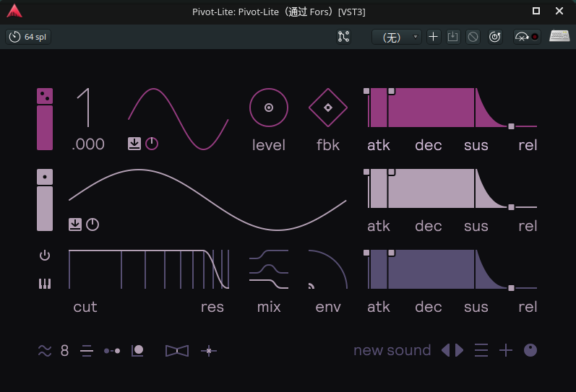This screenshot has width=576, height=392.
Task: Click the 64 spl latency button
Action: (28, 37)
